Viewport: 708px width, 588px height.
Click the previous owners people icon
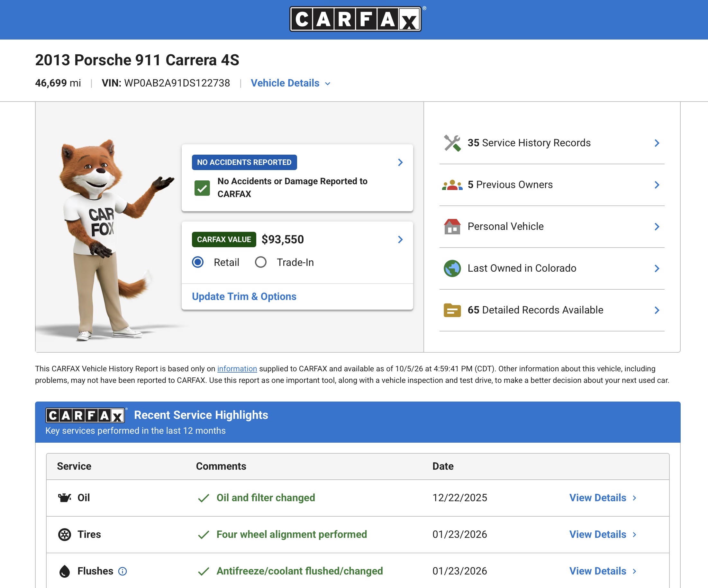pos(452,185)
